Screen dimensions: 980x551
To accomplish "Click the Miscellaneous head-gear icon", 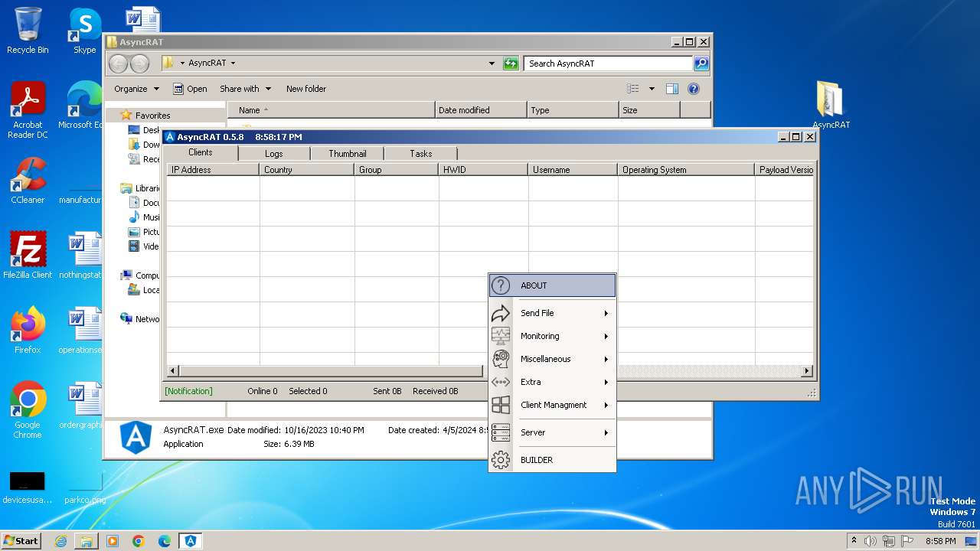I will click(501, 359).
